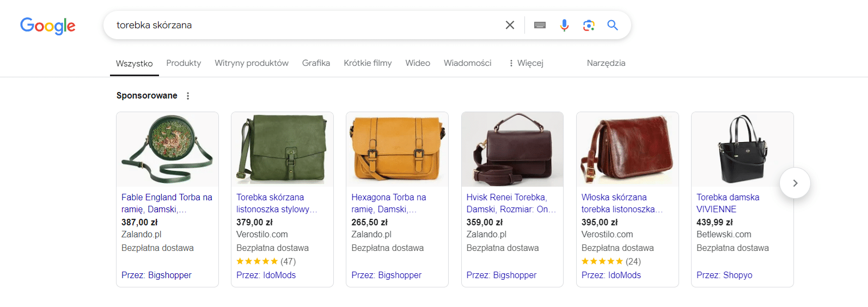Open the three-dot menu beside Sponsorowane
Screen dimensions: 868x307
[188, 96]
